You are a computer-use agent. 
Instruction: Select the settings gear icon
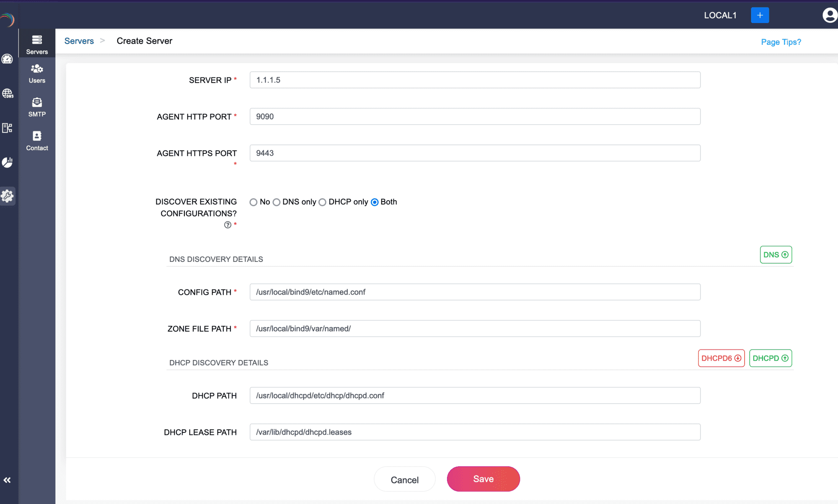(x=8, y=196)
